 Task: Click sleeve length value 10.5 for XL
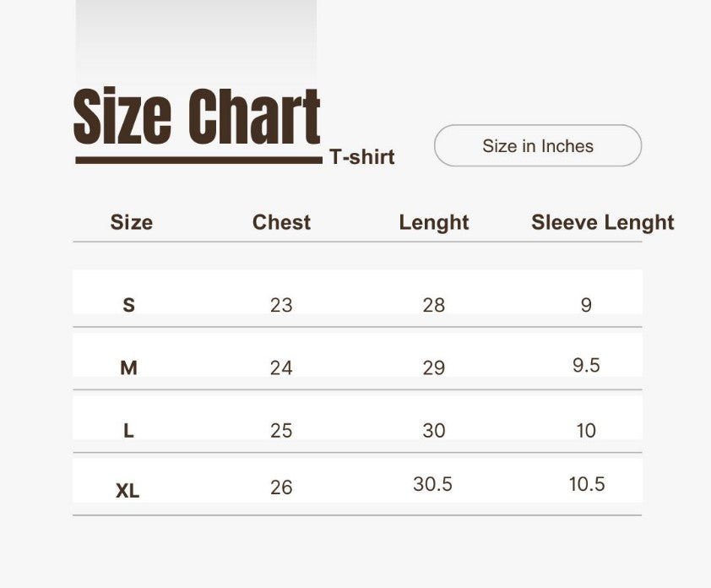[x=587, y=484]
